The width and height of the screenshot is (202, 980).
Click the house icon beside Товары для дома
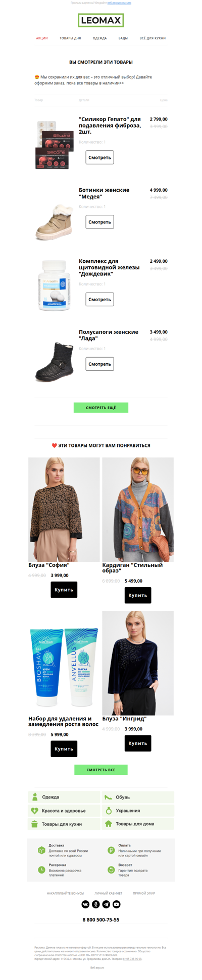[x=108, y=824]
